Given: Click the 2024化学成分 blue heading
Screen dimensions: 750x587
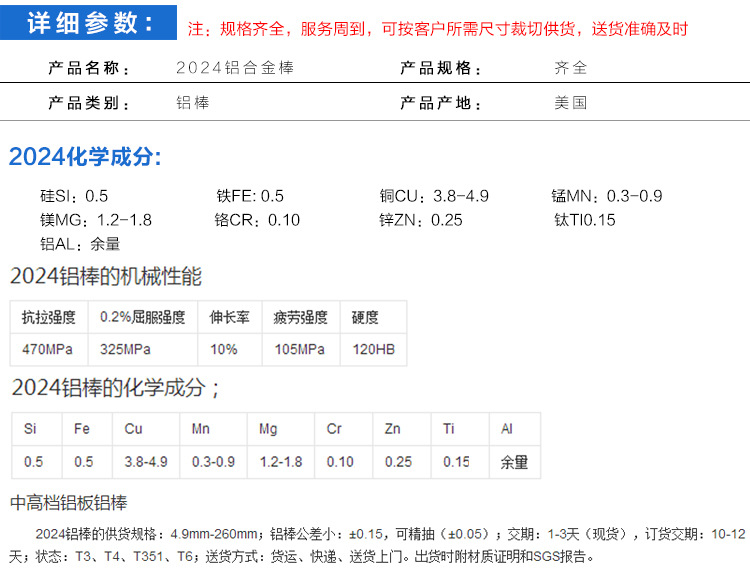Looking at the screenshot, I should pyautogui.click(x=85, y=156).
